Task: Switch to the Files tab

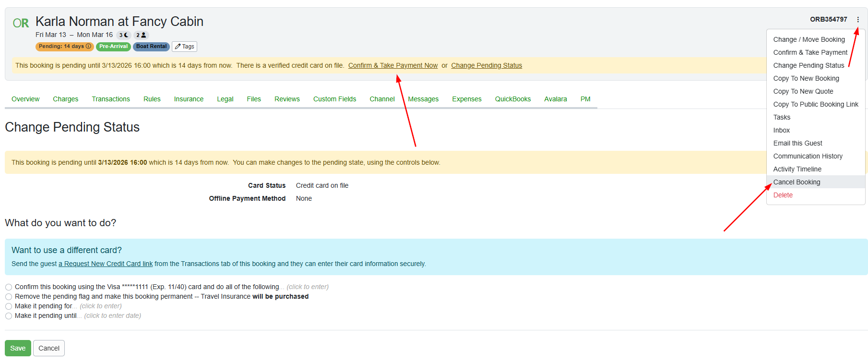Action: pos(254,99)
